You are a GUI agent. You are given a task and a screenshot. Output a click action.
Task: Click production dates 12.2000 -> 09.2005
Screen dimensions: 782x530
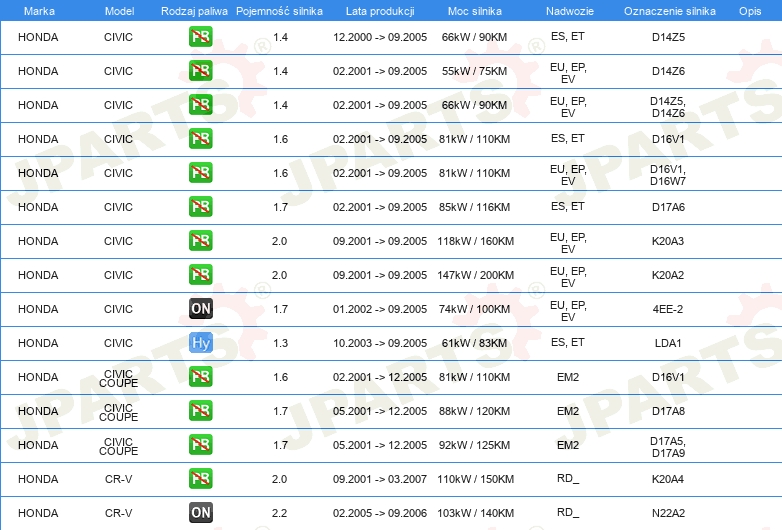[x=380, y=37]
